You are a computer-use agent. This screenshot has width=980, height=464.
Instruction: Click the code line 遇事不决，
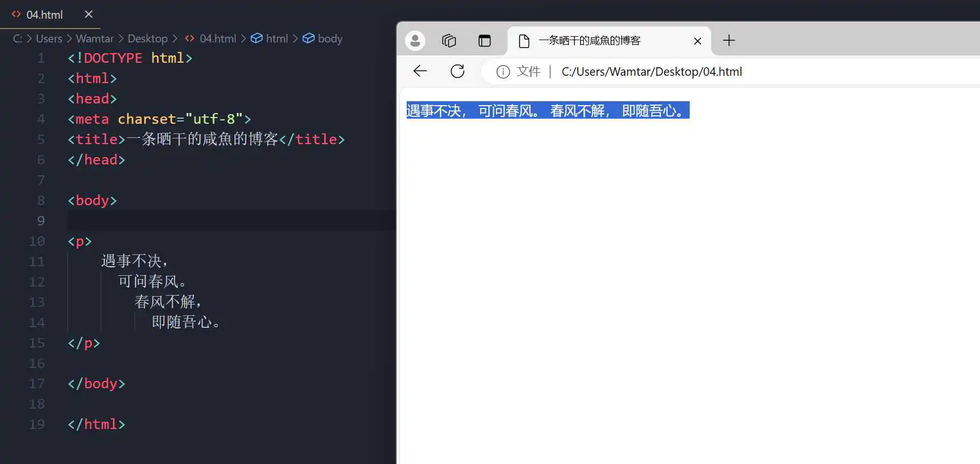click(134, 261)
